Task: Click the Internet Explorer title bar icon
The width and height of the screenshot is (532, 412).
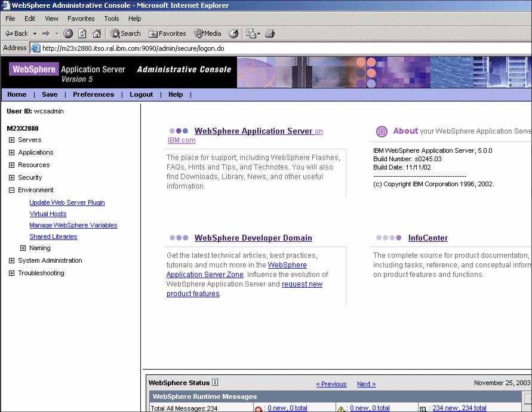Action: (x=5, y=5)
